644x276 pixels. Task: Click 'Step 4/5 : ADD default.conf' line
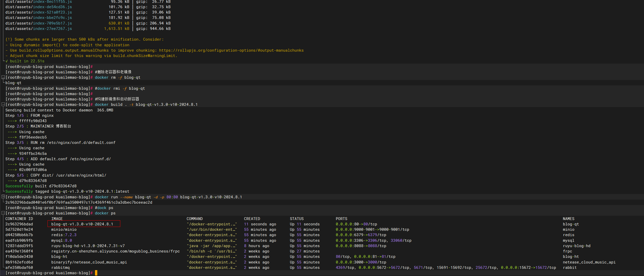coord(58,159)
